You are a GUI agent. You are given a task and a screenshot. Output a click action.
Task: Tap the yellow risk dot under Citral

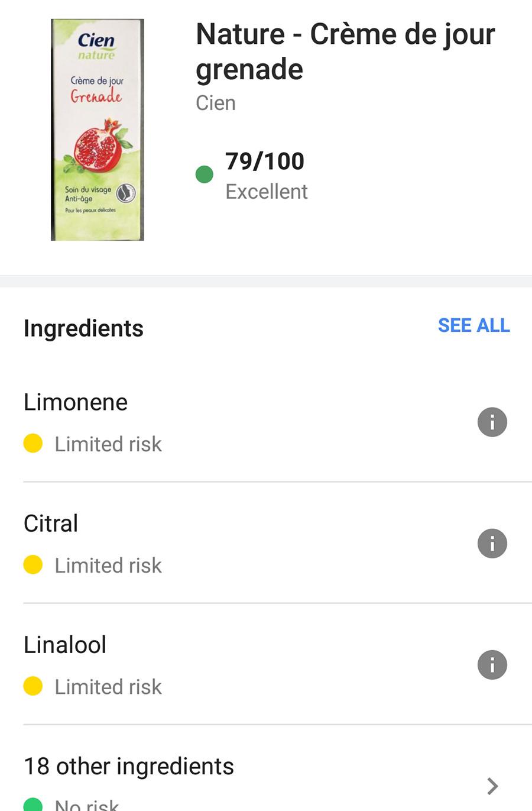pos(33,564)
